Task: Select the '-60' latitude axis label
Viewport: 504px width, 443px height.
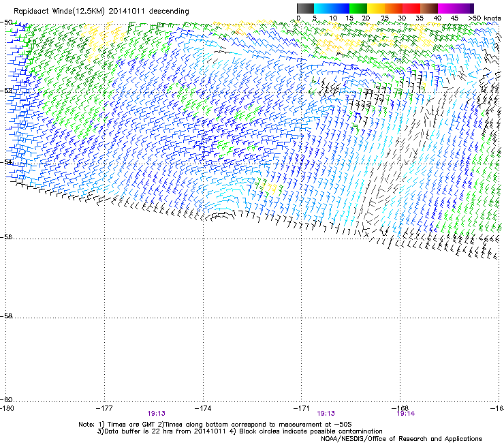Action: (x=6, y=399)
